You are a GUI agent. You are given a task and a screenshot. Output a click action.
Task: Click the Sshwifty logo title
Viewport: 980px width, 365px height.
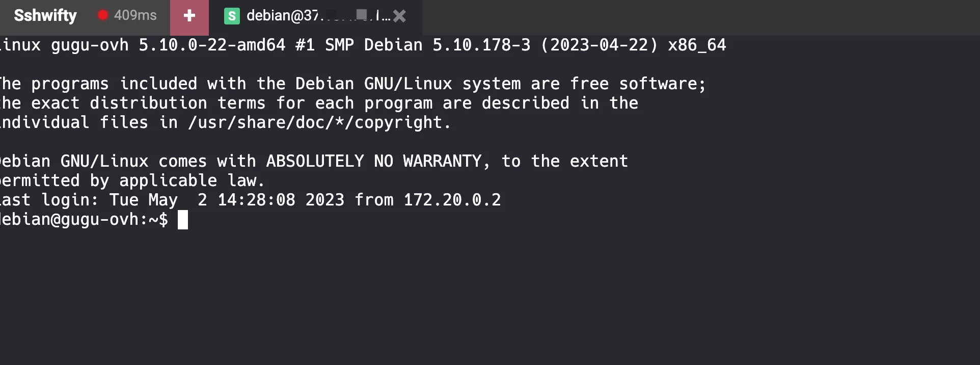pos(45,16)
